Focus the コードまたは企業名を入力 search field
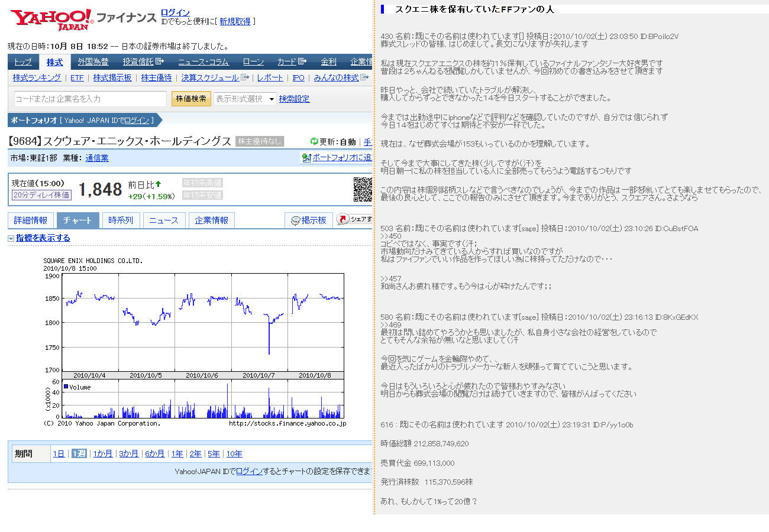Image resolution: width=769 pixels, height=532 pixels. (91, 99)
